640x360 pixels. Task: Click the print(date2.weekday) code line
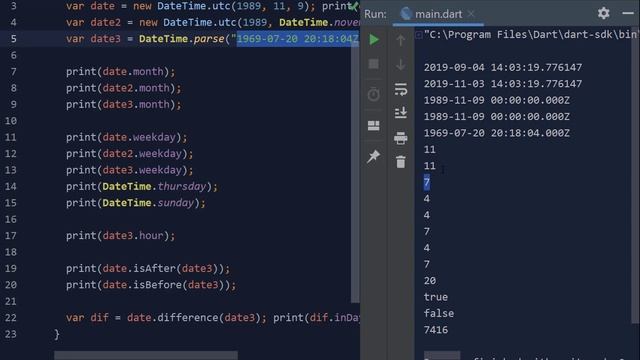point(129,153)
